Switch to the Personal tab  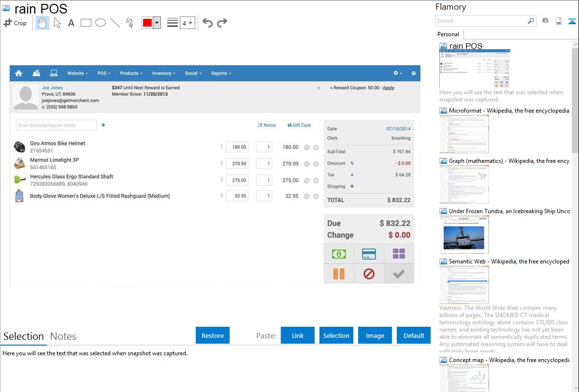449,34
